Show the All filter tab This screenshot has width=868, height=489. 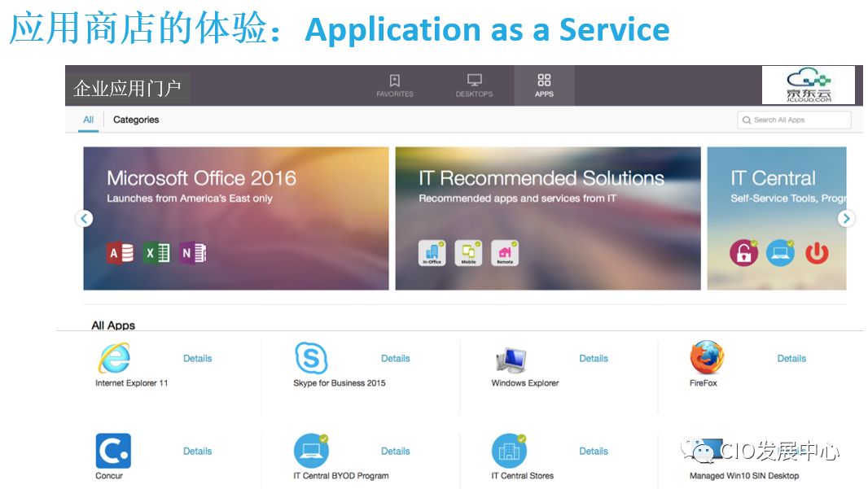[89, 120]
